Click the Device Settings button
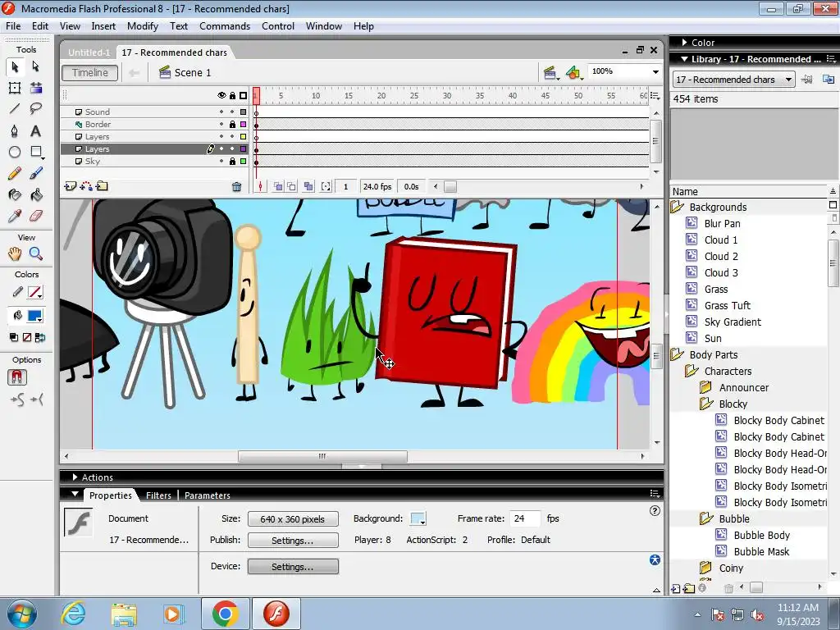This screenshot has width=840, height=630. pos(293,566)
